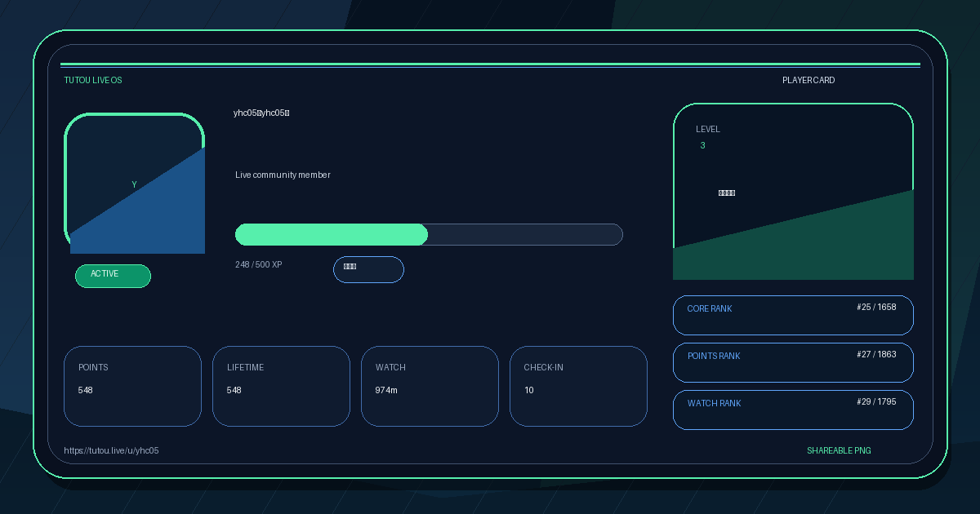The height and width of the screenshot is (514, 980).
Task: Select the CHECK-IN stat card
Action: click(x=578, y=386)
